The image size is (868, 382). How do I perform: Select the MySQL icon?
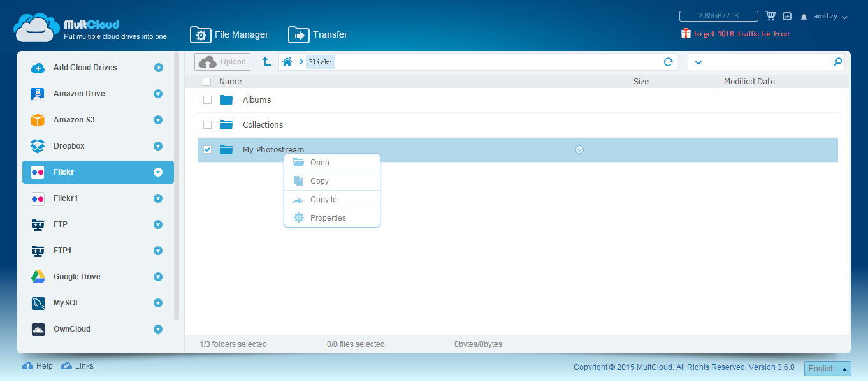[x=38, y=303]
